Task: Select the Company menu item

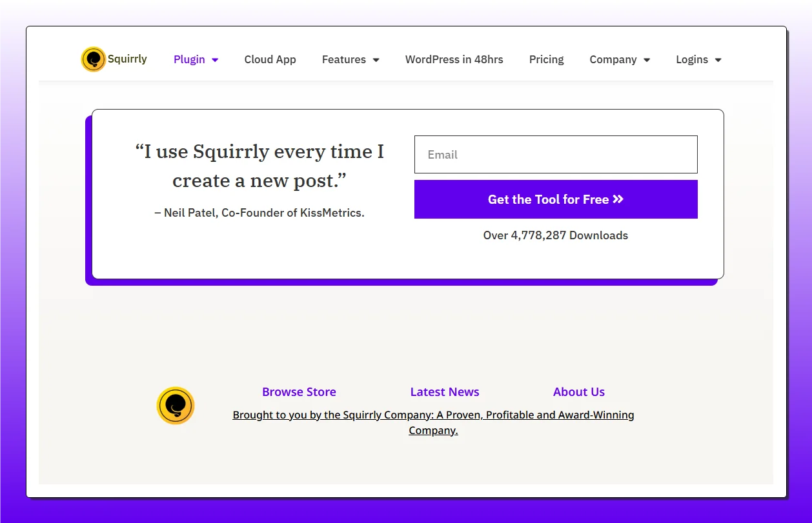Action: pos(613,59)
